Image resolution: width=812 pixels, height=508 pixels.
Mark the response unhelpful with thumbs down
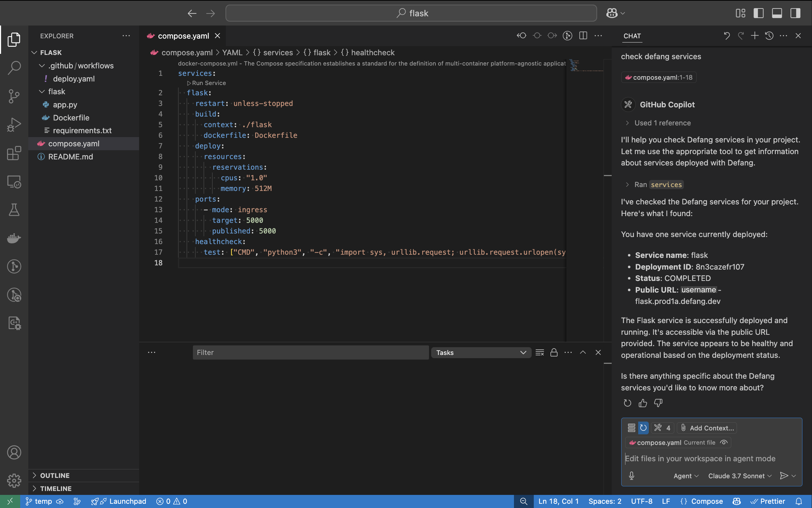[x=658, y=403]
